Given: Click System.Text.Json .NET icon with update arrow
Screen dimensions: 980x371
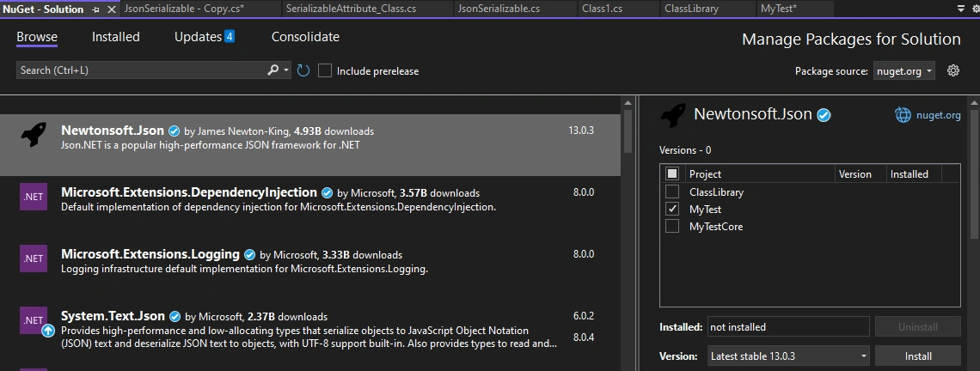Looking at the screenshot, I should [34, 321].
